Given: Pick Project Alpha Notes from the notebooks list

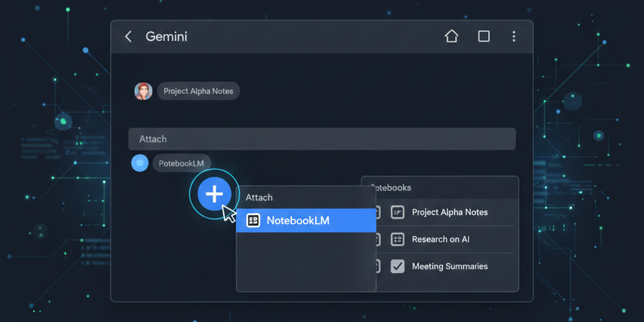Looking at the screenshot, I should pyautogui.click(x=450, y=213).
